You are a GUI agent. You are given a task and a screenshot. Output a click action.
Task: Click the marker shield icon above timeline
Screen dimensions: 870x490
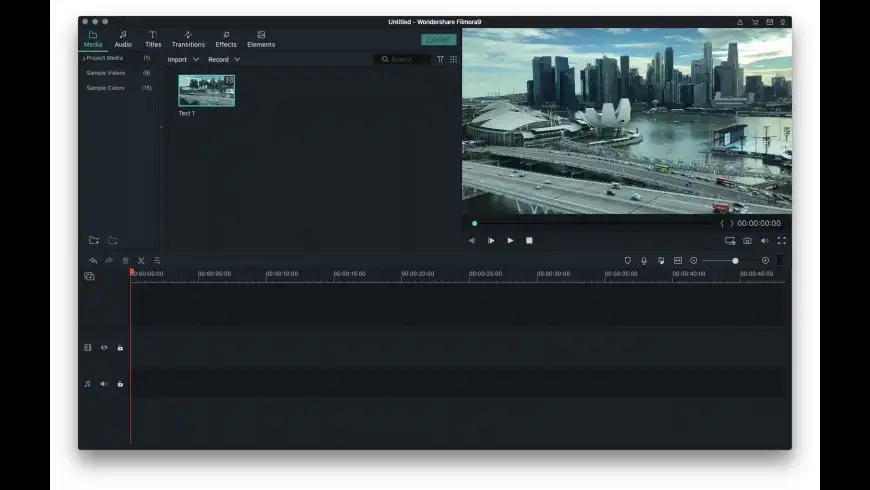[x=627, y=260]
